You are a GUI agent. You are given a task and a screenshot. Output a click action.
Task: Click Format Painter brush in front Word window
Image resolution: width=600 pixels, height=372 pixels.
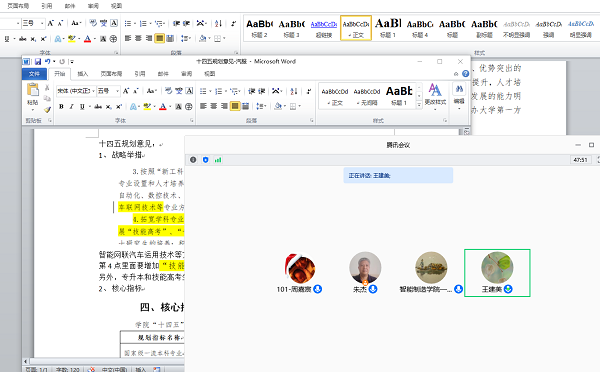(x=47, y=110)
